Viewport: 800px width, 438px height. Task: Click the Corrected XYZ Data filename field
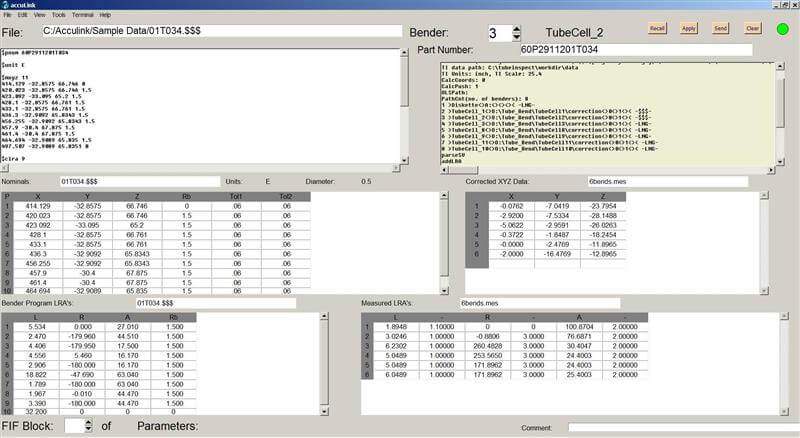667,181
